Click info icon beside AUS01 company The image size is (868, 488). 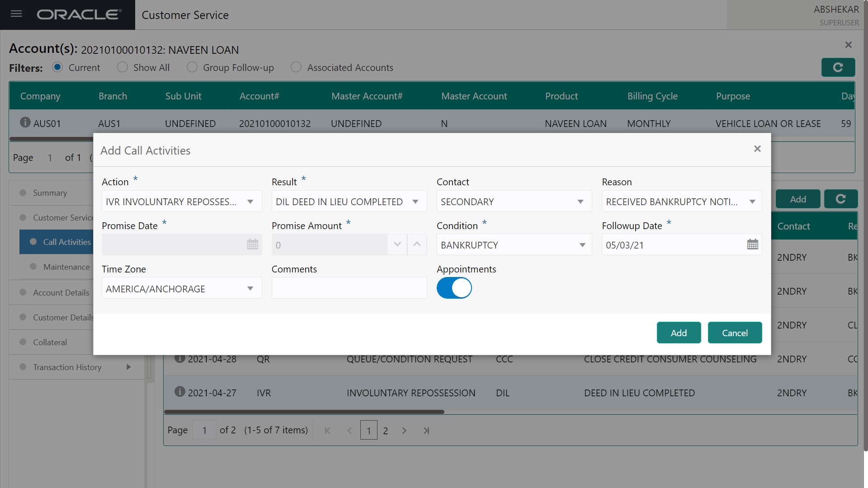pos(25,122)
